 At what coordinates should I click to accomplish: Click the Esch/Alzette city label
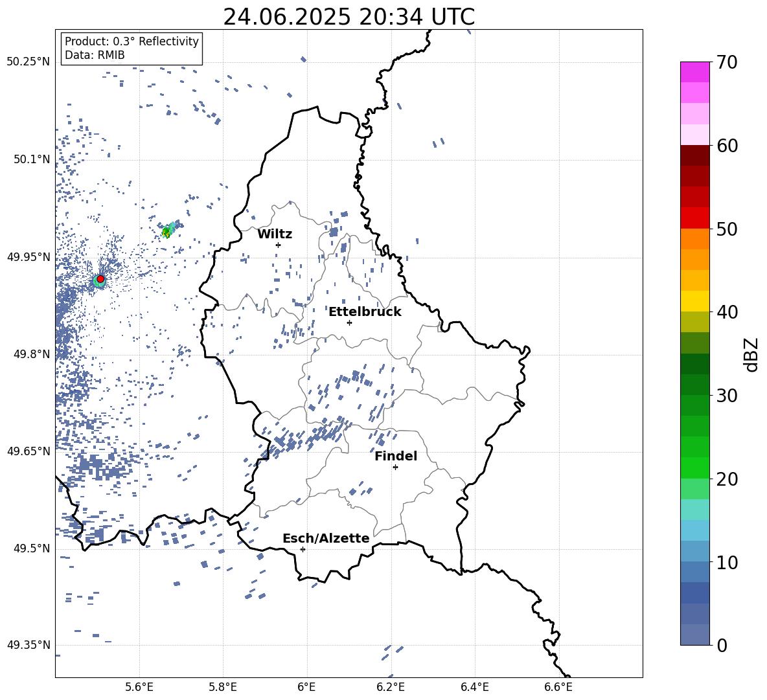click(x=326, y=538)
